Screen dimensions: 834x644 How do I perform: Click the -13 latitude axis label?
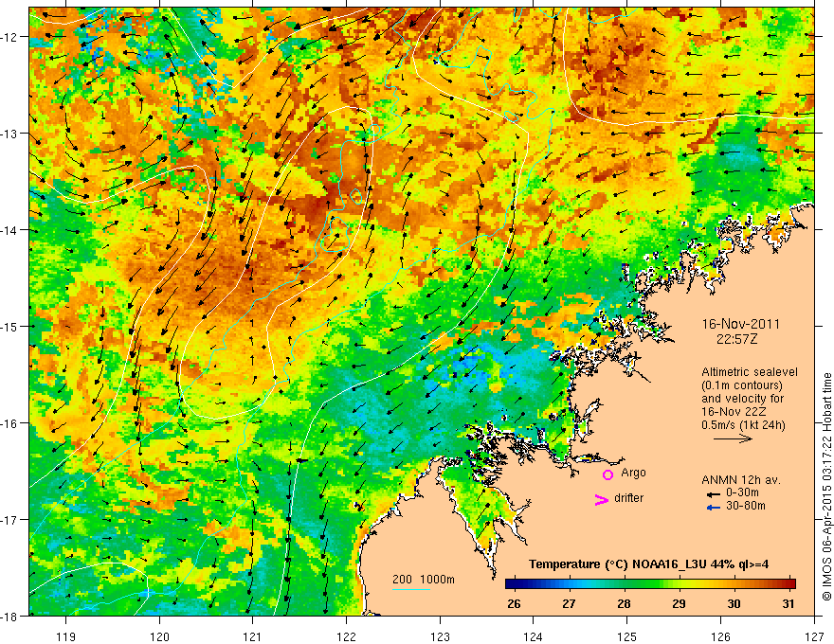click(10, 134)
